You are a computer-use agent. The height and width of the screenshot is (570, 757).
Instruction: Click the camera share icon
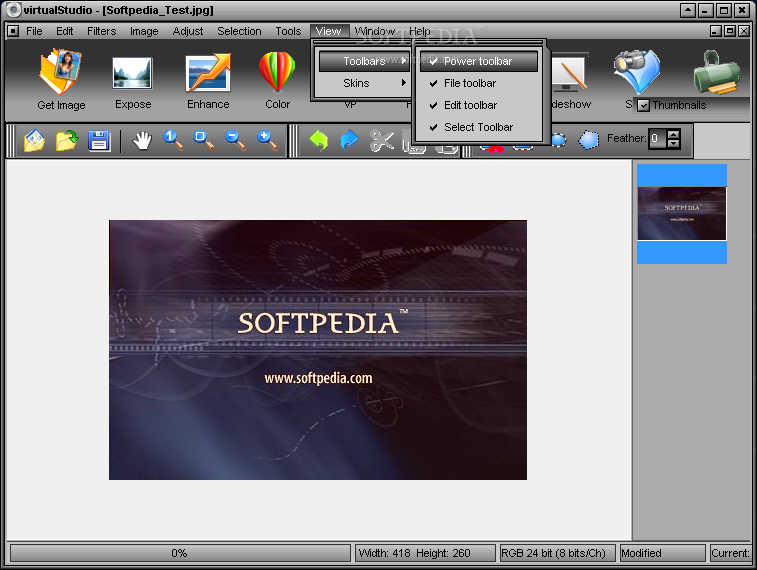pyautogui.click(x=637, y=72)
